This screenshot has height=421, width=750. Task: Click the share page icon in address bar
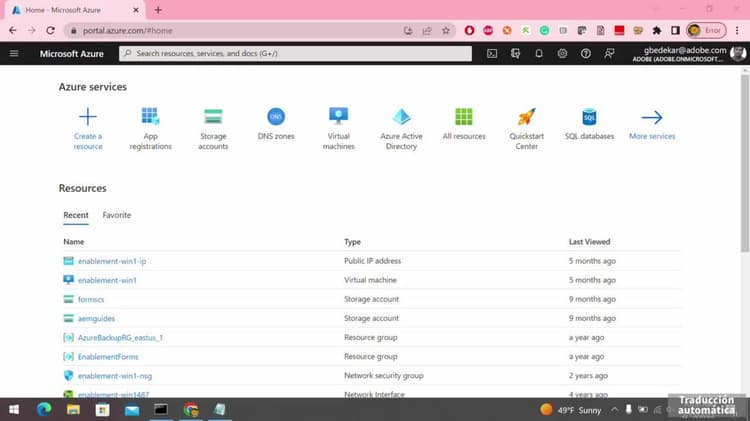427,31
